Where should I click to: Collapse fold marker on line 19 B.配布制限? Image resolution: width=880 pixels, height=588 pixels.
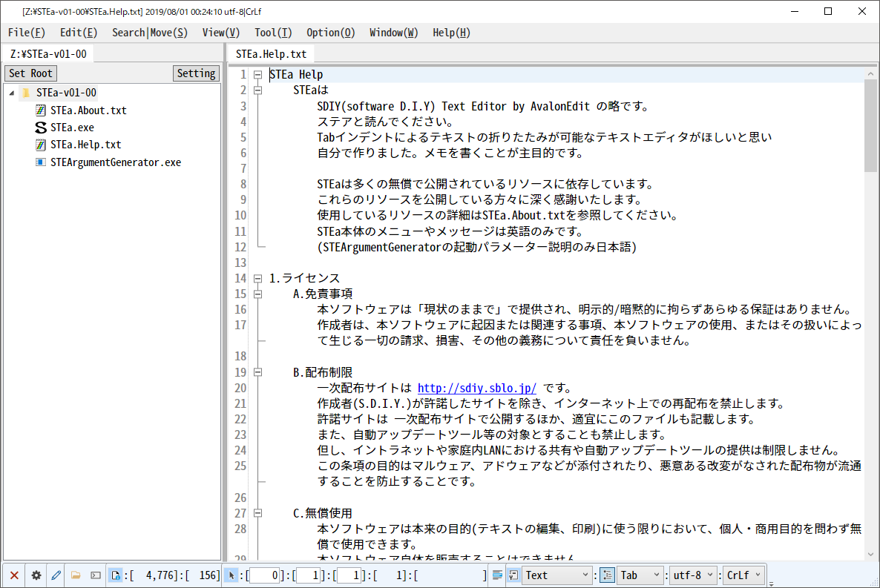257,372
